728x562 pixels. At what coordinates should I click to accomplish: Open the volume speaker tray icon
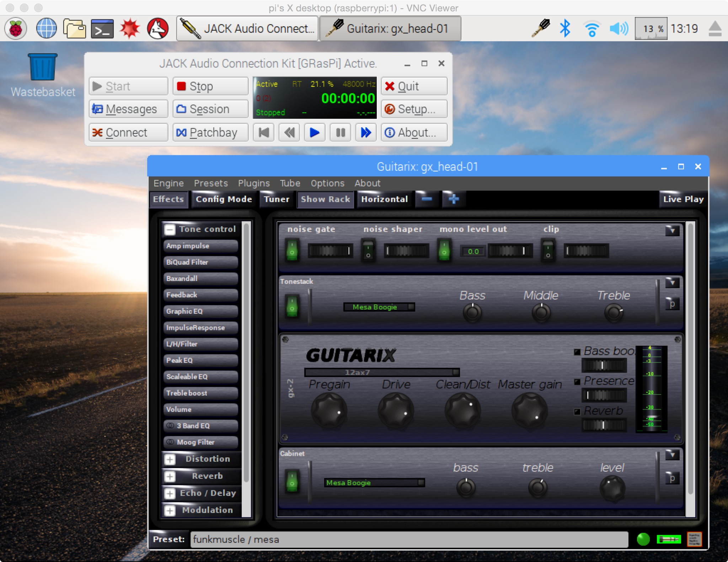point(619,28)
